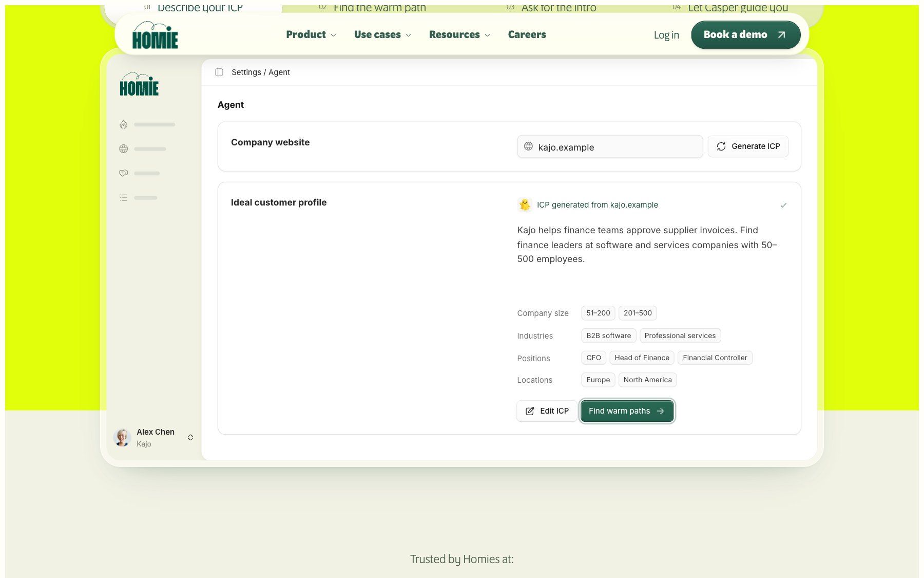Select the Europe location tag

[598, 380]
